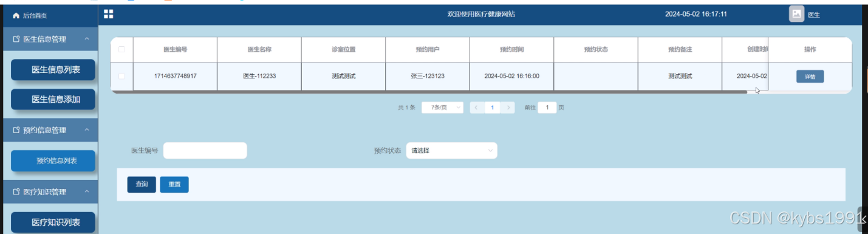Click the 测试测试 cell under 预约备注
This screenshot has width=868, height=234.
point(680,77)
